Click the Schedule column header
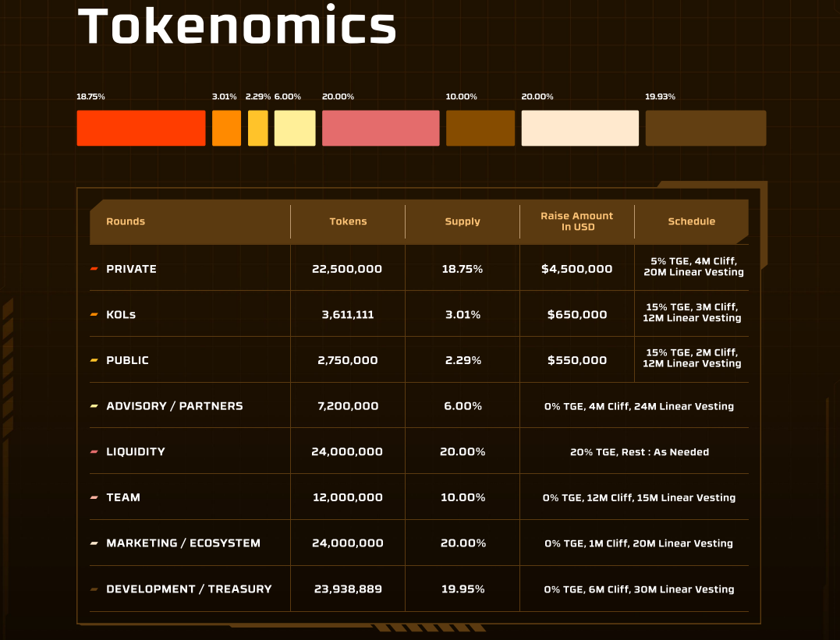 [x=691, y=221]
